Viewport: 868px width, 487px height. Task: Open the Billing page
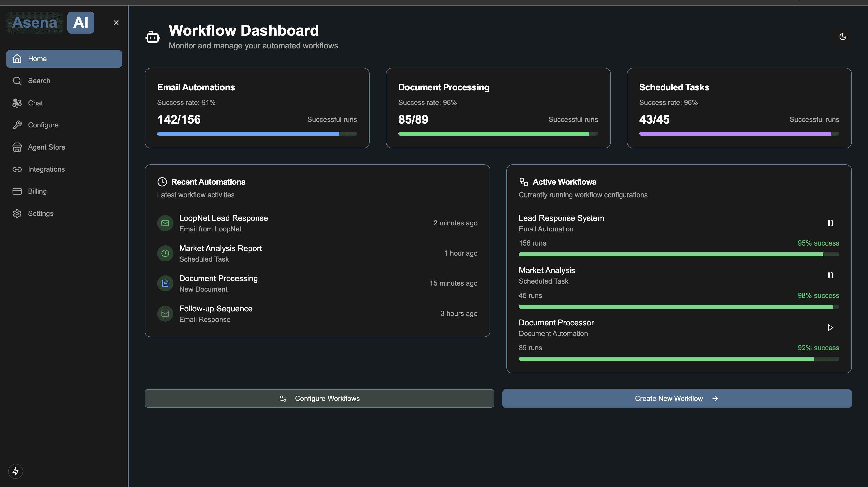[x=64, y=191]
